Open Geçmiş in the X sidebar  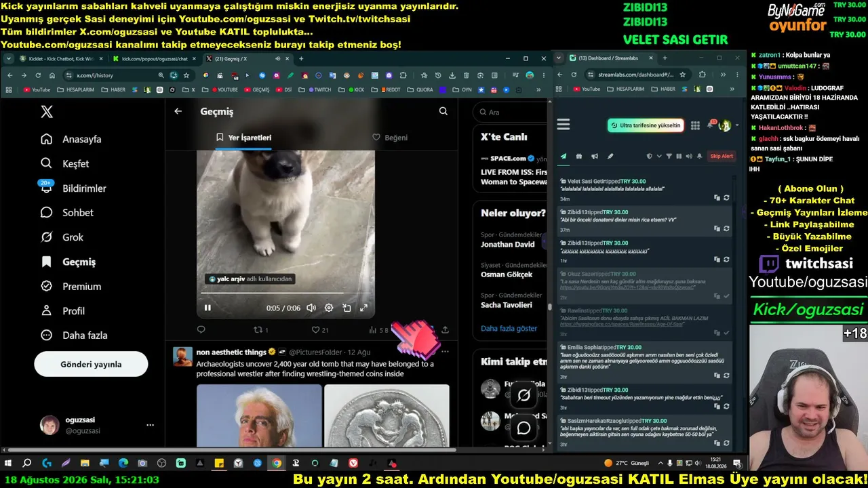[x=68, y=262]
